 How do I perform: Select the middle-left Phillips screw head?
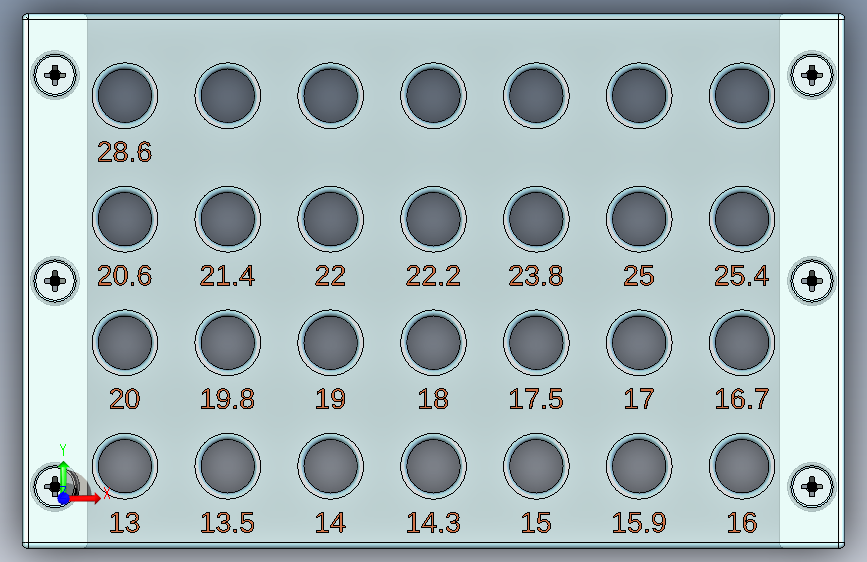point(55,280)
